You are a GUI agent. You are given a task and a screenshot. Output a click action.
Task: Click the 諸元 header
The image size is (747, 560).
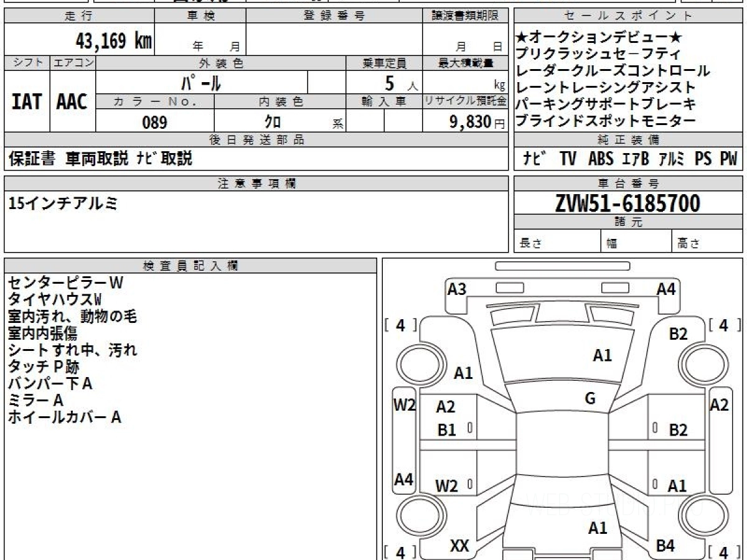(x=628, y=222)
